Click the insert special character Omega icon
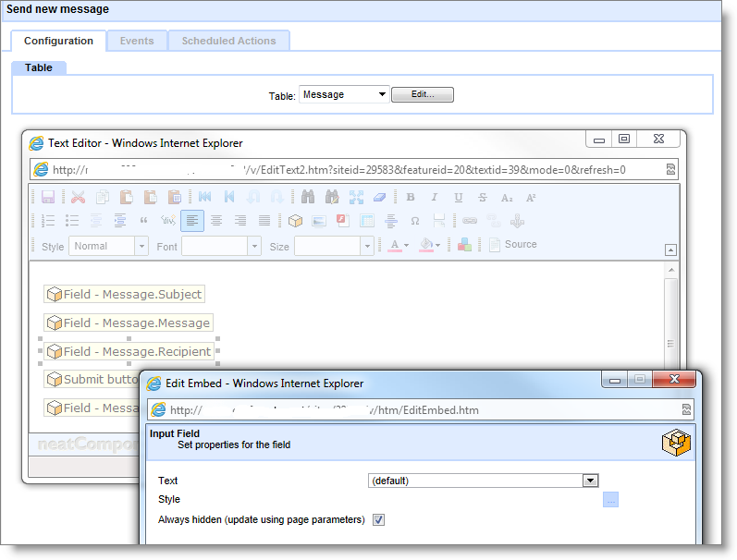Image resolution: width=737 pixels, height=560 pixels. pos(415,221)
